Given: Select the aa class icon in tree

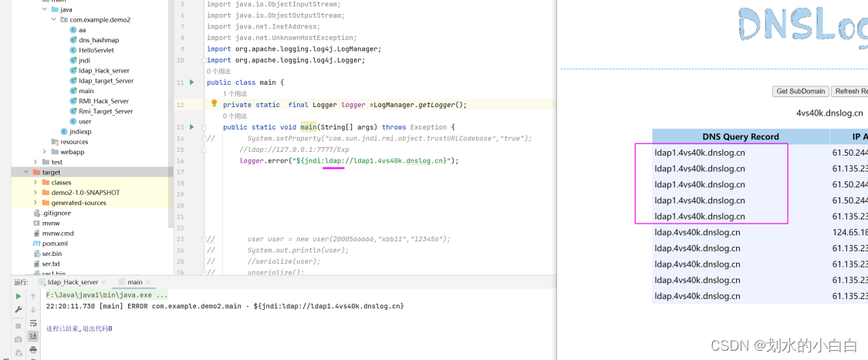Looking at the screenshot, I should 73,30.
